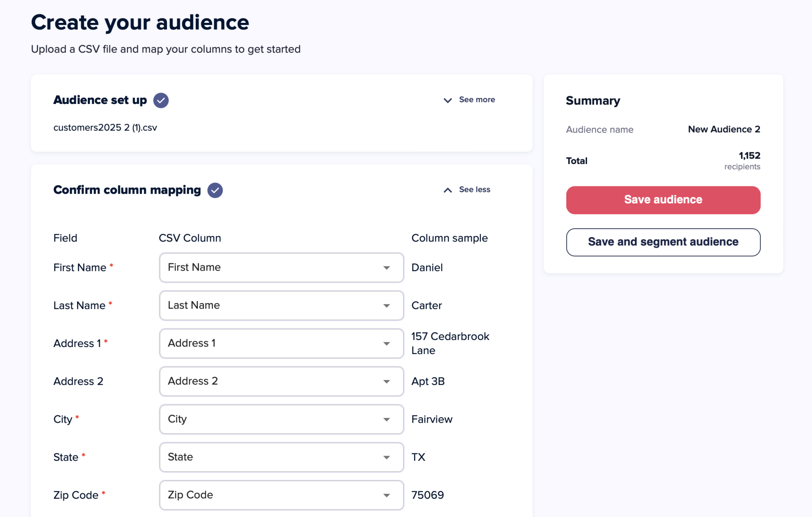Click the Confirm column mapping checkmark icon
Screen dimensions: 812x517
point(215,190)
